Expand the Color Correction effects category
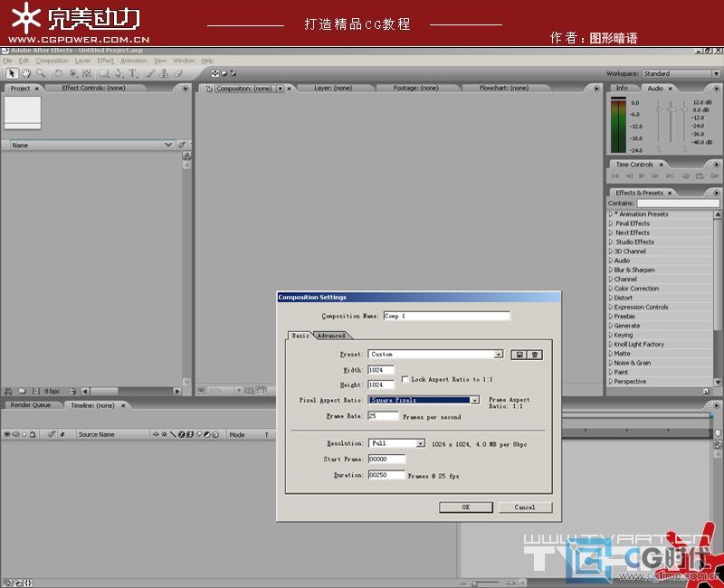The width and height of the screenshot is (724, 588). (610, 289)
